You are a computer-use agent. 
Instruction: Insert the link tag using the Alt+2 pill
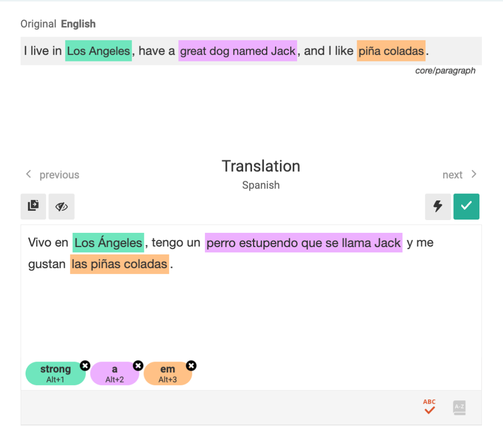(113, 373)
